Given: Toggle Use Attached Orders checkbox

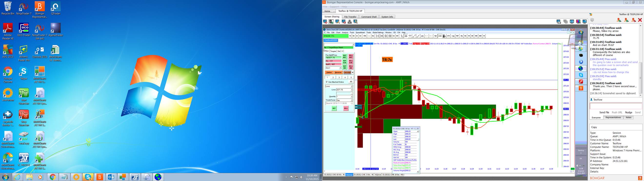Looking at the screenshot, I should pyautogui.click(x=327, y=82).
